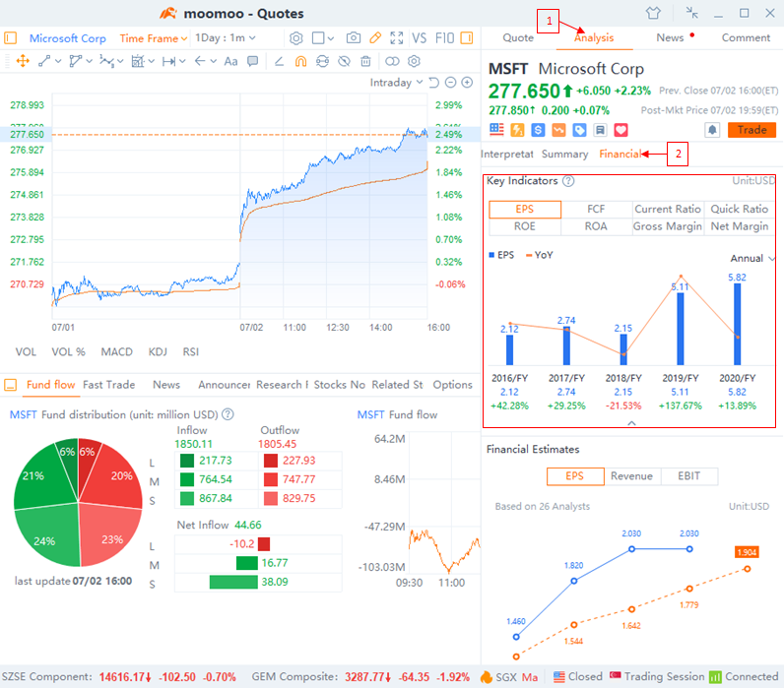Viewport: 784px width, 688px height.
Task: Set a price alert with bell icon
Action: (x=712, y=130)
